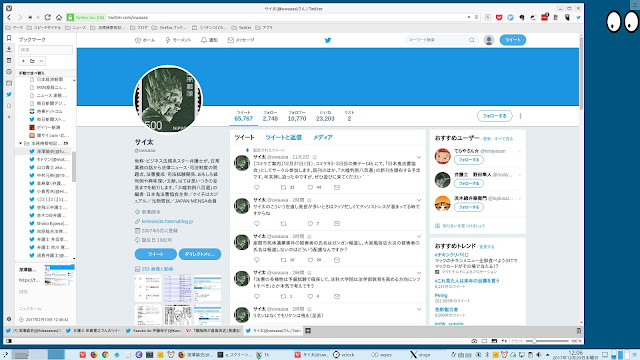Toggle image loading in the status bar
Viewport: 640px width, 360px height.
[x=494, y=341]
